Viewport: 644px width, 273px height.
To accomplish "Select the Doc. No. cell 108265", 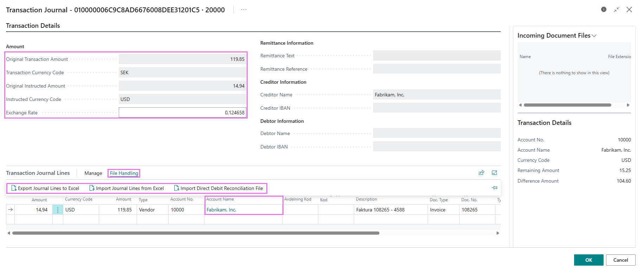I will [x=477, y=210].
